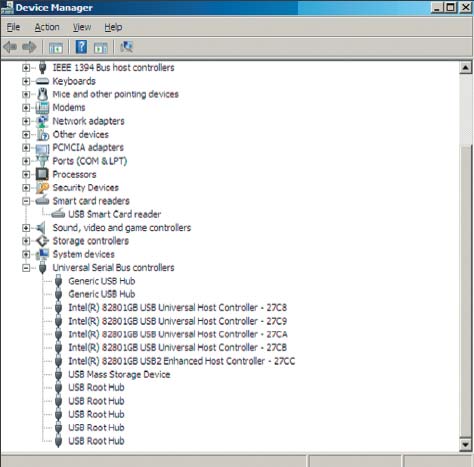
Task: Click the scrollbar up arrow
Action: [465, 68]
